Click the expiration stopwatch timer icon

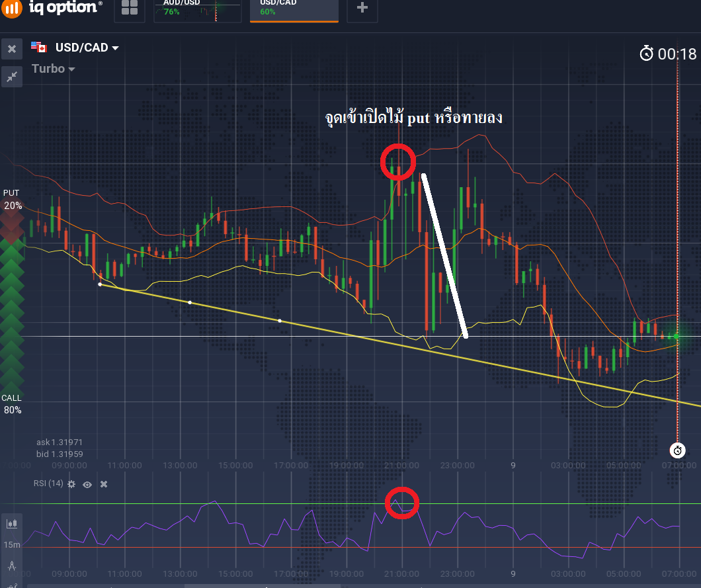click(x=646, y=54)
